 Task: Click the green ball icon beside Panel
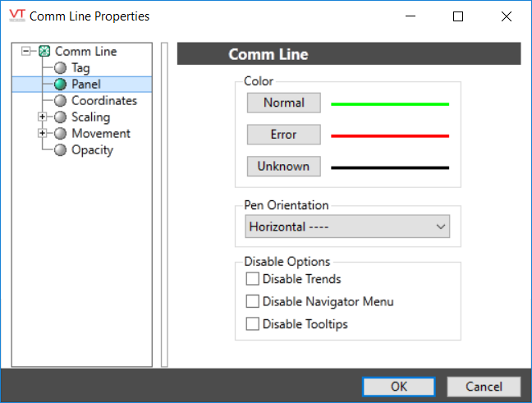click(x=61, y=85)
